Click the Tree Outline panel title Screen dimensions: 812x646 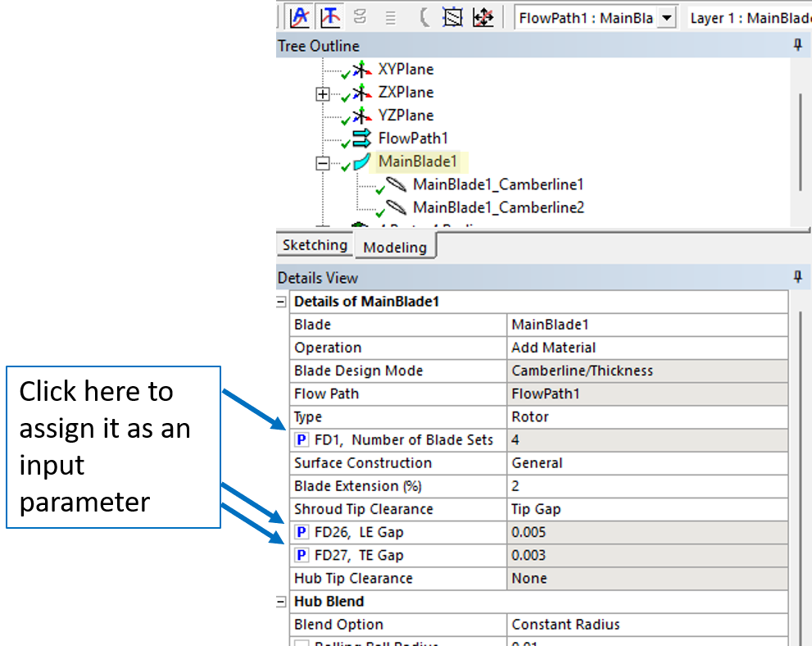319,46
